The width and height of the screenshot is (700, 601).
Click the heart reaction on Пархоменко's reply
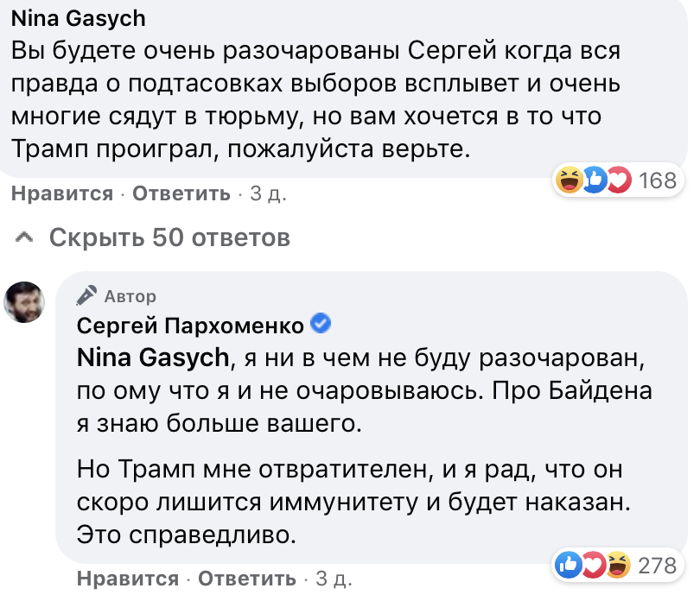595,566
